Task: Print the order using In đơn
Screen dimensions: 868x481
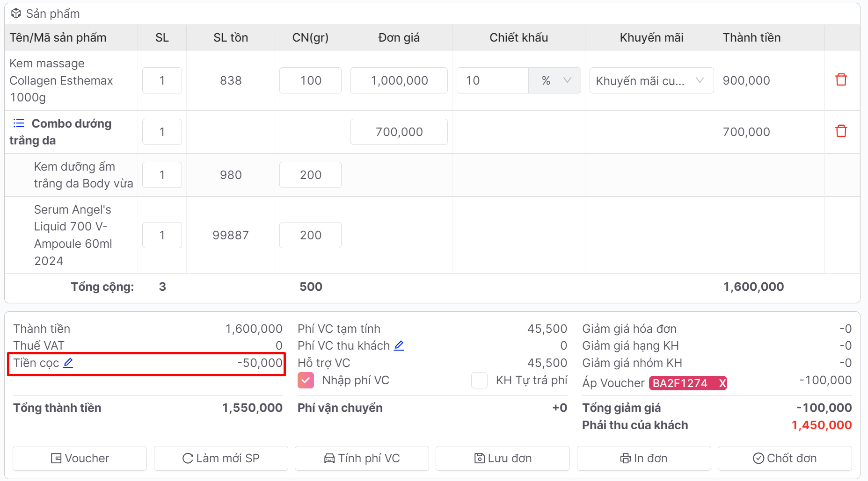Action: click(x=643, y=458)
